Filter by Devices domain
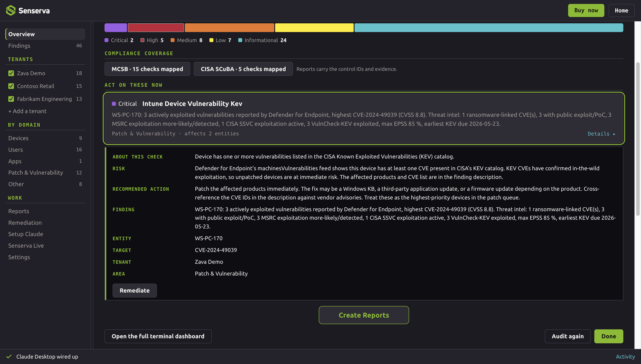The width and height of the screenshot is (641, 364). pyautogui.click(x=45, y=138)
